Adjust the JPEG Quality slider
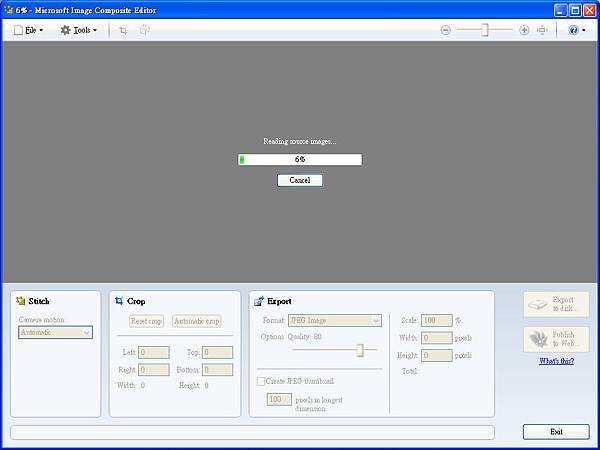This screenshot has height=450, width=600. (360, 350)
